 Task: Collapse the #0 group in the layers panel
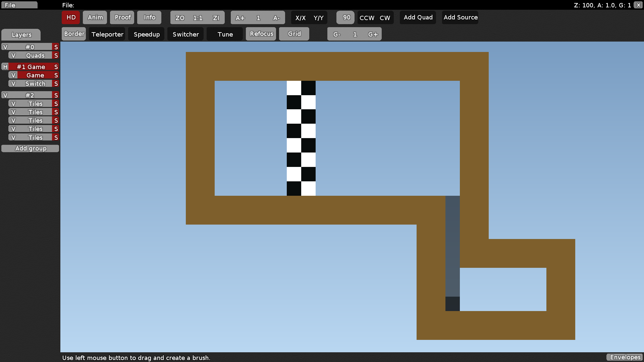pyautogui.click(x=5, y=47)
